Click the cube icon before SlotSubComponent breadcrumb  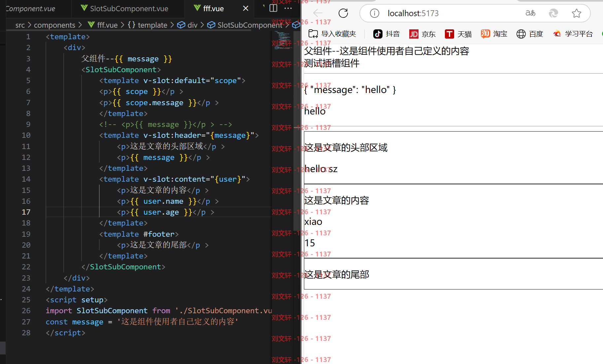point(211,25)
